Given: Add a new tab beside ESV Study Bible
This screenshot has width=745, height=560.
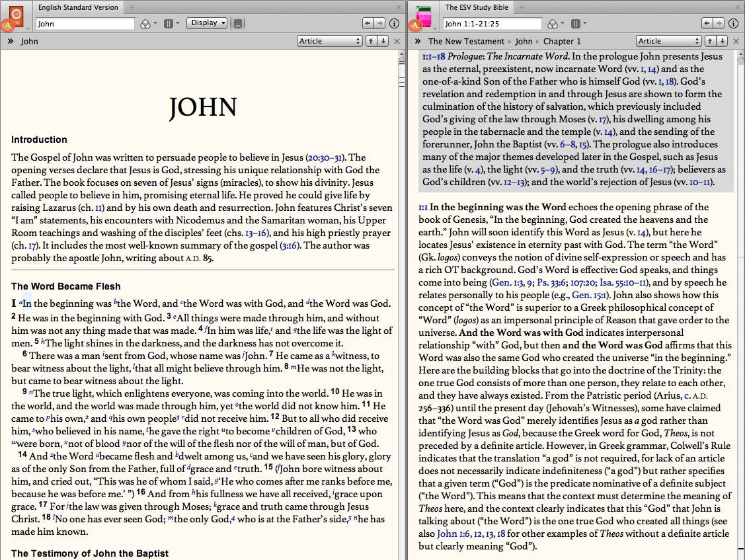Looking at the screenshot, I should [522, 7].
